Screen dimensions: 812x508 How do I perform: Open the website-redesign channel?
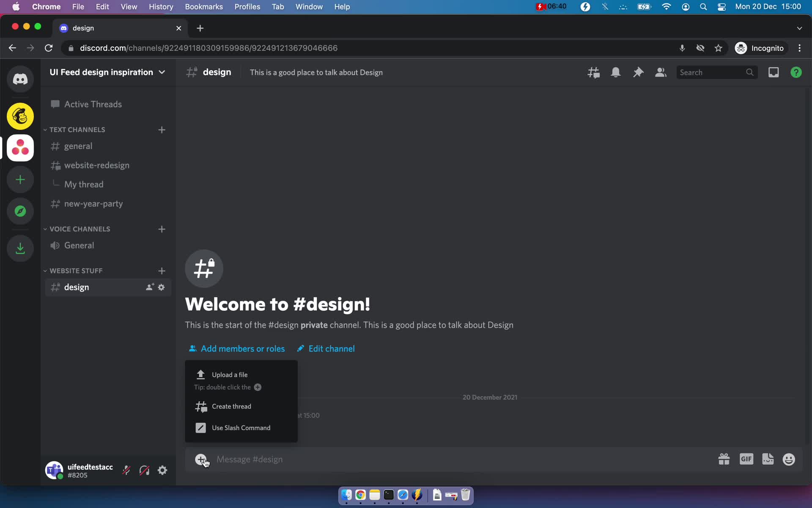[x=108, y=165]
